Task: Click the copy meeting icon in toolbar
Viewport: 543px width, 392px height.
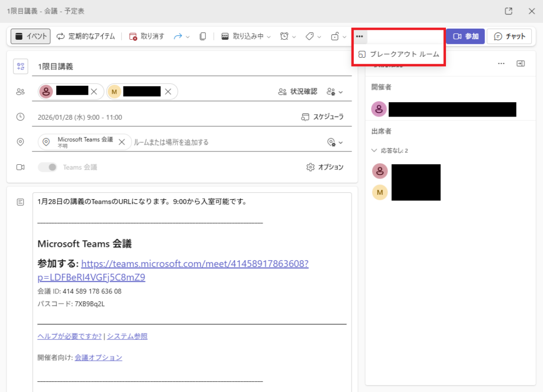Action: (x=203, y=37)
